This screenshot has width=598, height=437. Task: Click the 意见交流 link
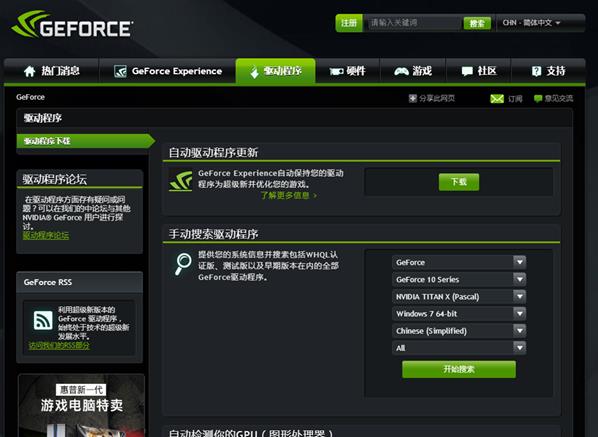point(559,99)
